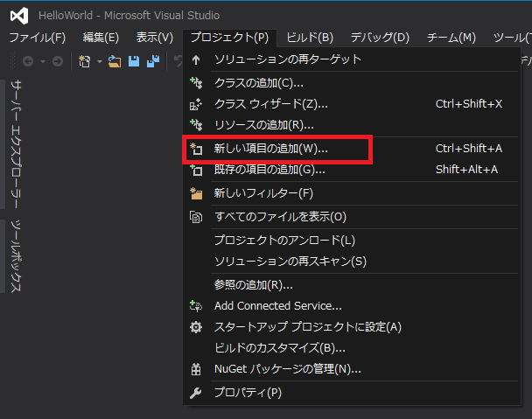Click the Ctrl+Shift+X shortcut text
Viewport: 532px width, 419px height.
pos(469,104)
